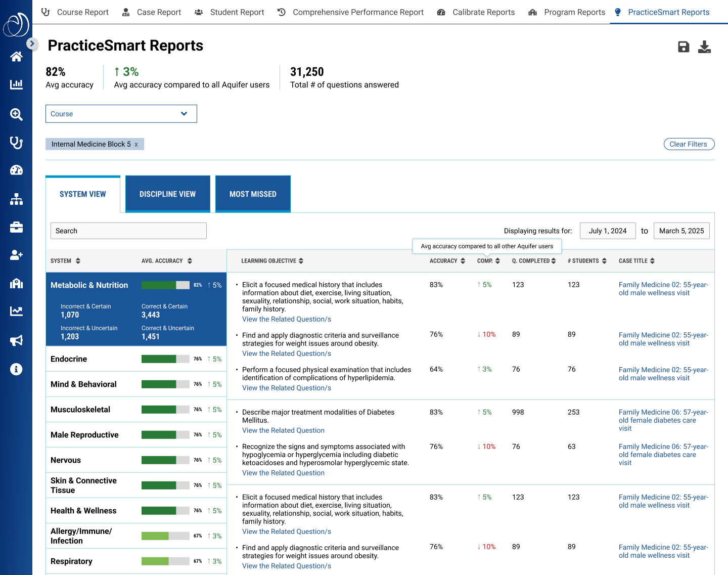Click the magnifying glass search icon
Screen dimensions: 728x575
click(16, 114)
